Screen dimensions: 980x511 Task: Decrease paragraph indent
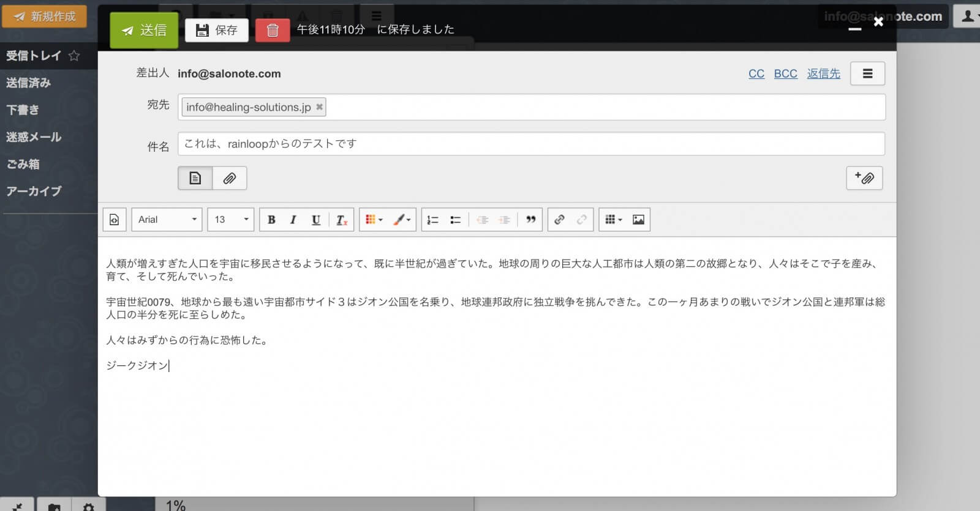click(482, 220)
